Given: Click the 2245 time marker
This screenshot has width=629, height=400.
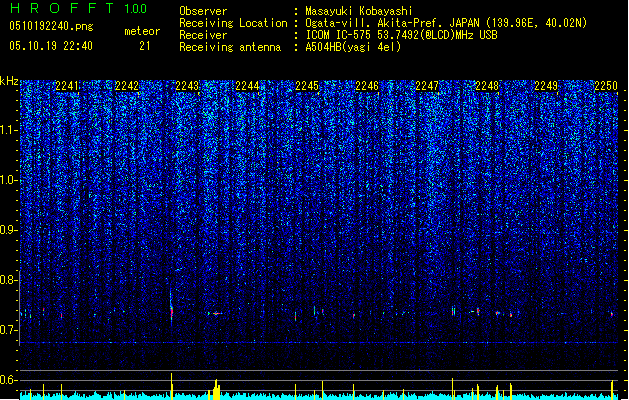Looking at the screenshot, I should pyautogui.click(x=307, y=86).
